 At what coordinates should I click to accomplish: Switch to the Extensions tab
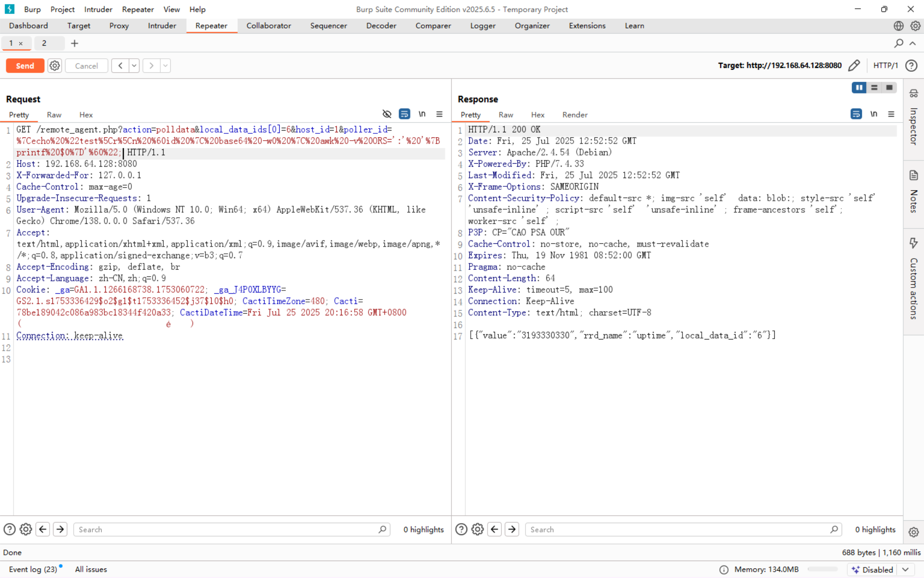click(587, 26)
